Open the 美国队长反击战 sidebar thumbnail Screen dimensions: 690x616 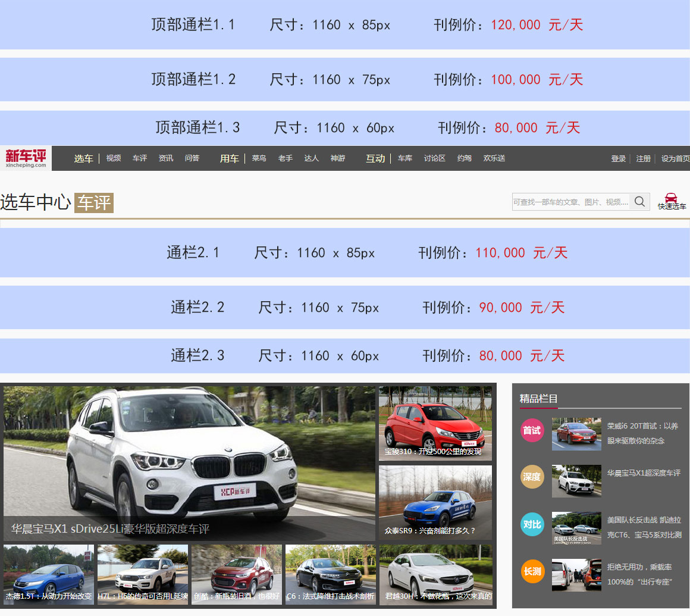pyautogui.click(x=576, y=529)
